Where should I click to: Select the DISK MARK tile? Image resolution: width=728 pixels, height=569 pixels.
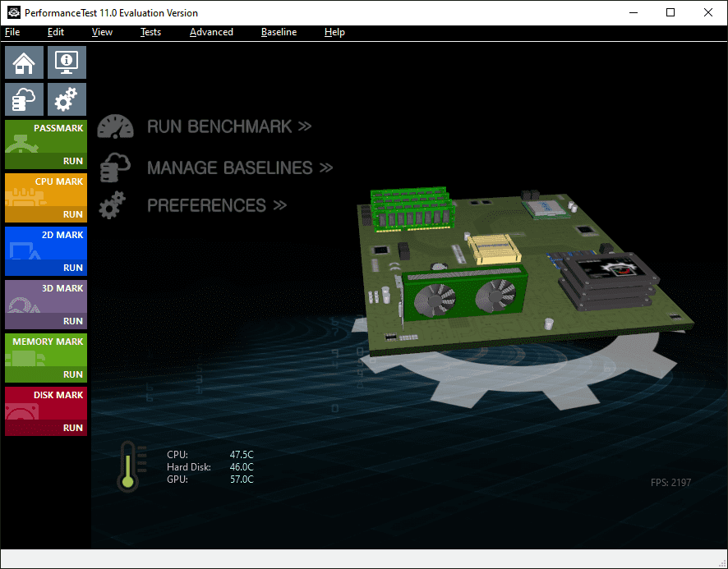coord(46,404)
